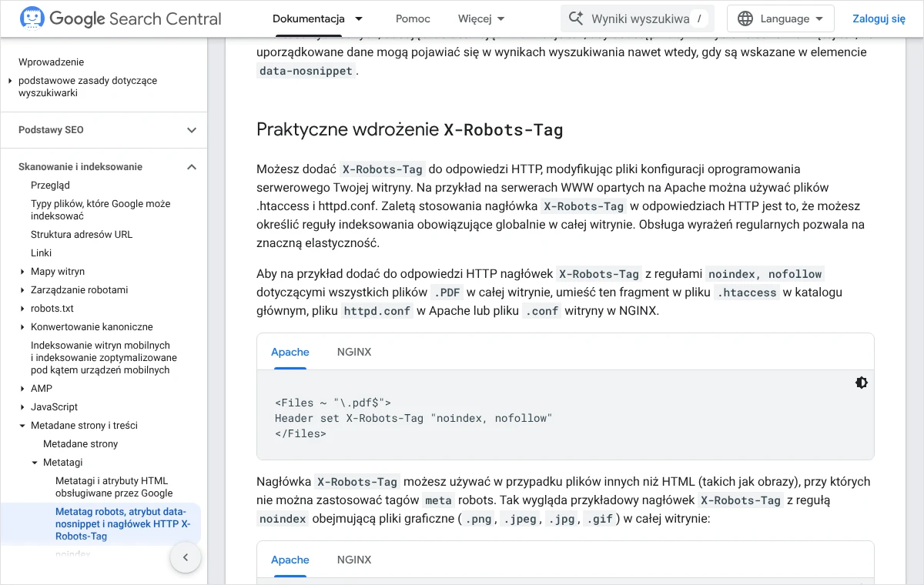Select Apache tab in first code block
Screen dimensions: 924x585
[x=290, y=352]
